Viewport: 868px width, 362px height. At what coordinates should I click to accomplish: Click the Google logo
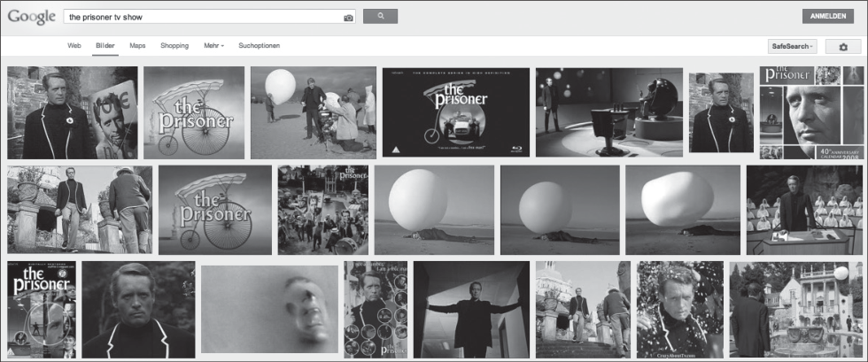[32, 17]
